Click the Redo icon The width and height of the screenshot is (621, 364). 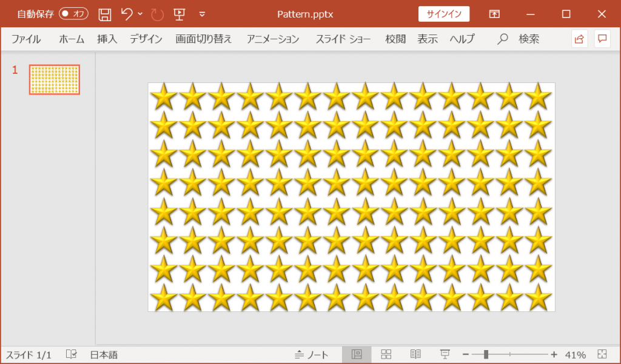click(157, 15)
